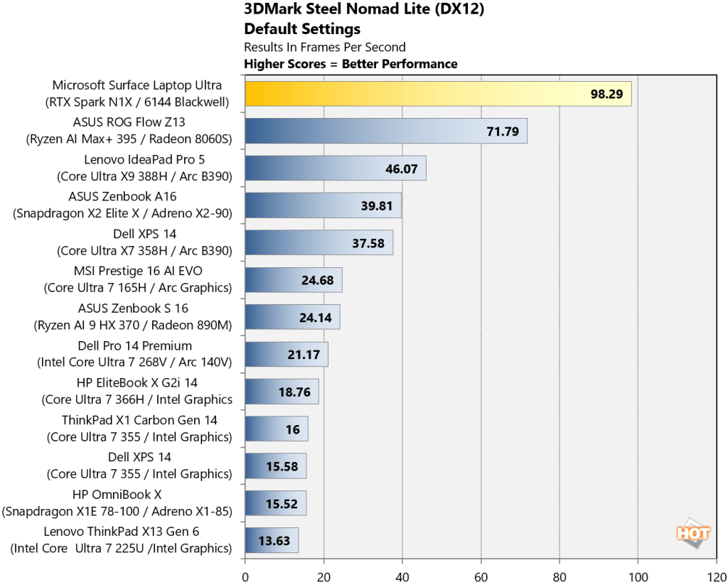This screenshot has width=728, height=585.
Task: Click Intel Core Ultra 7 268V / Arc 140V label
Action: click(x=134, y=362)
